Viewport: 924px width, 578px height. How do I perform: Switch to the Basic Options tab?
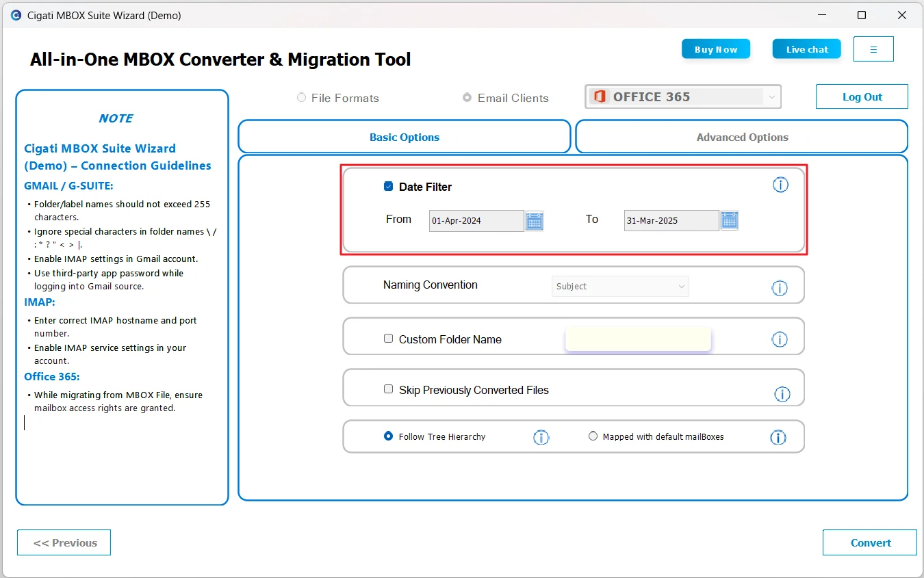tap(405, 137)
